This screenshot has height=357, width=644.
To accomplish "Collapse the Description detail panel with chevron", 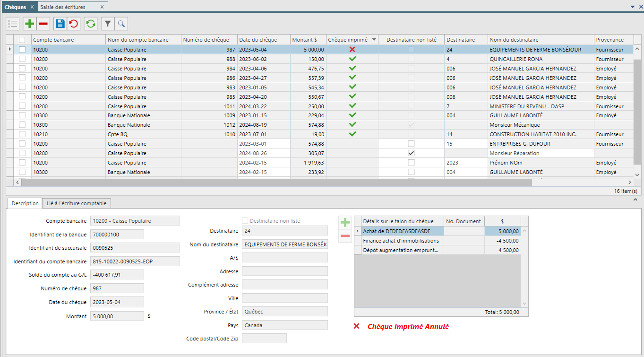I will (x=635, y=200).
